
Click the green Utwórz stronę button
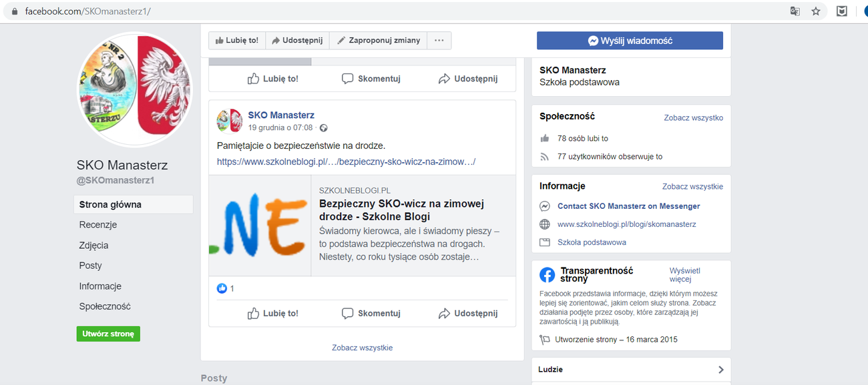[x=108, y=334]
